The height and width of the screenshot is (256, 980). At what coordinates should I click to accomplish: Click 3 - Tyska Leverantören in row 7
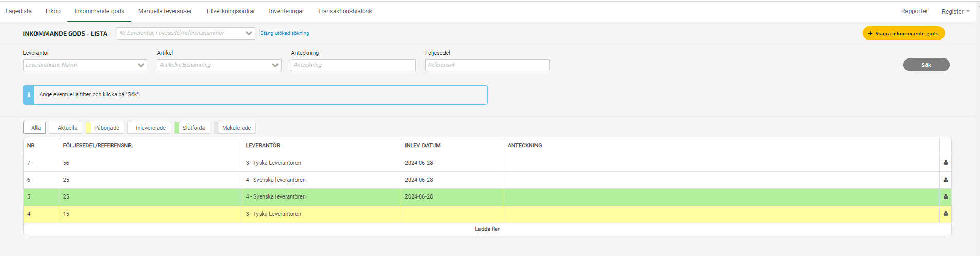click(x=273, y=163)
